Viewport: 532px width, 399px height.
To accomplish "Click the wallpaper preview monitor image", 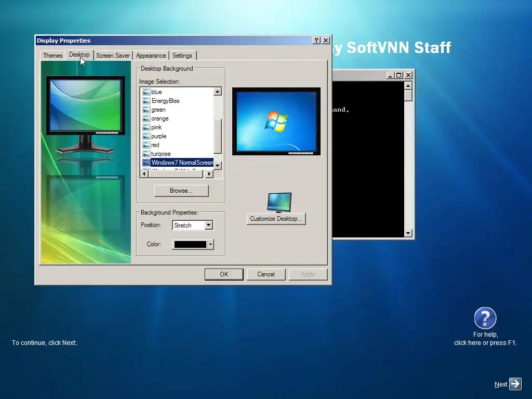I will tap(276, 121).
